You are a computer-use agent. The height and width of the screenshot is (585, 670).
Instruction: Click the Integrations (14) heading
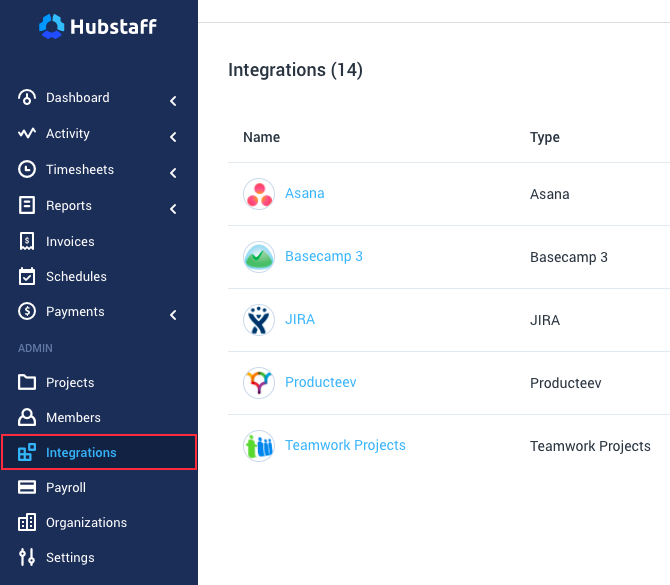point(295,70)
